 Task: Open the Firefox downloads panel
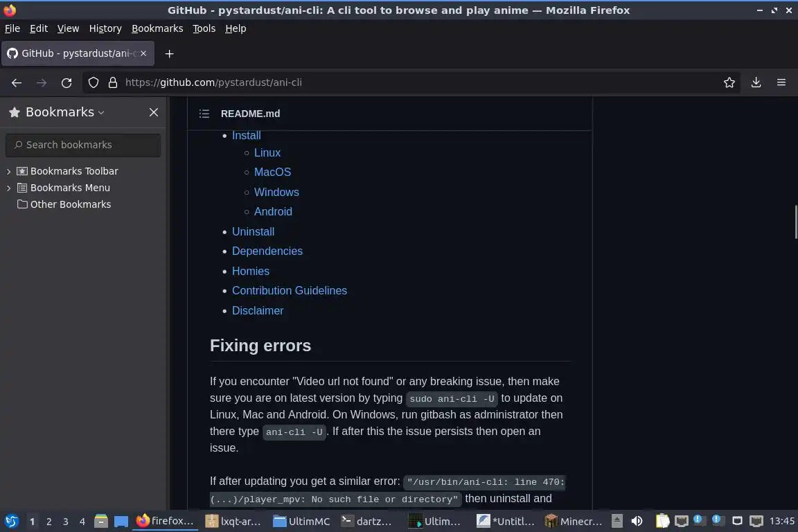[x=756, y=82]
